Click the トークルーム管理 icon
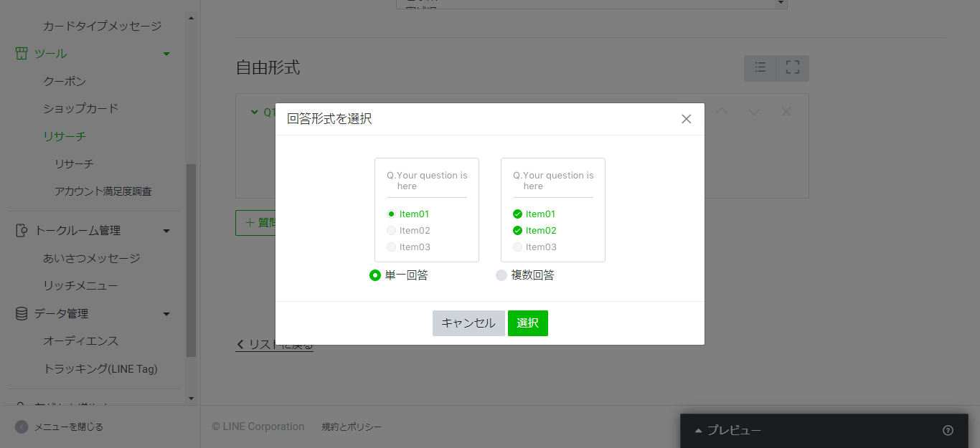Image resolution: width=980 pixels, height=448 pixels. point(22,231)
